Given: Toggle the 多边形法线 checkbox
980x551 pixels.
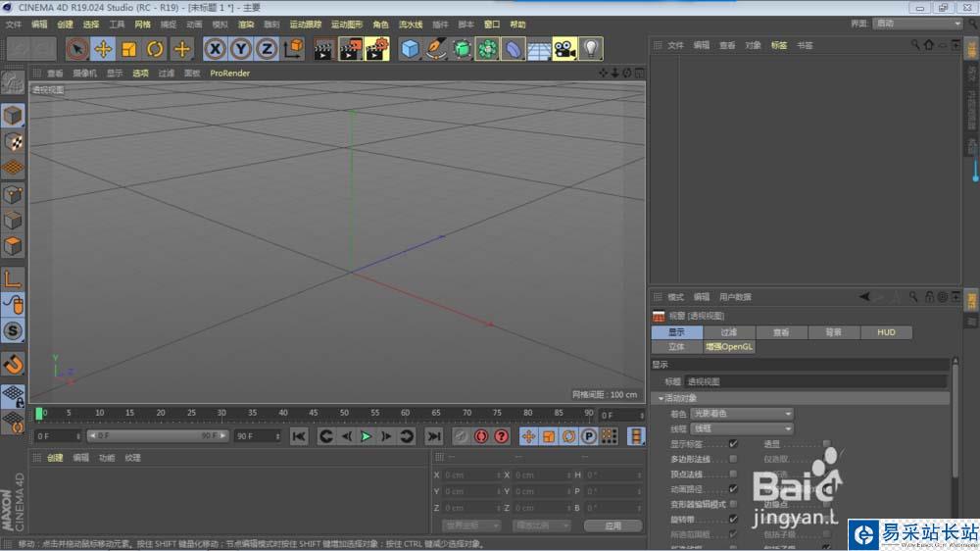Looking at the screenshot, I should tap(733, 459).
